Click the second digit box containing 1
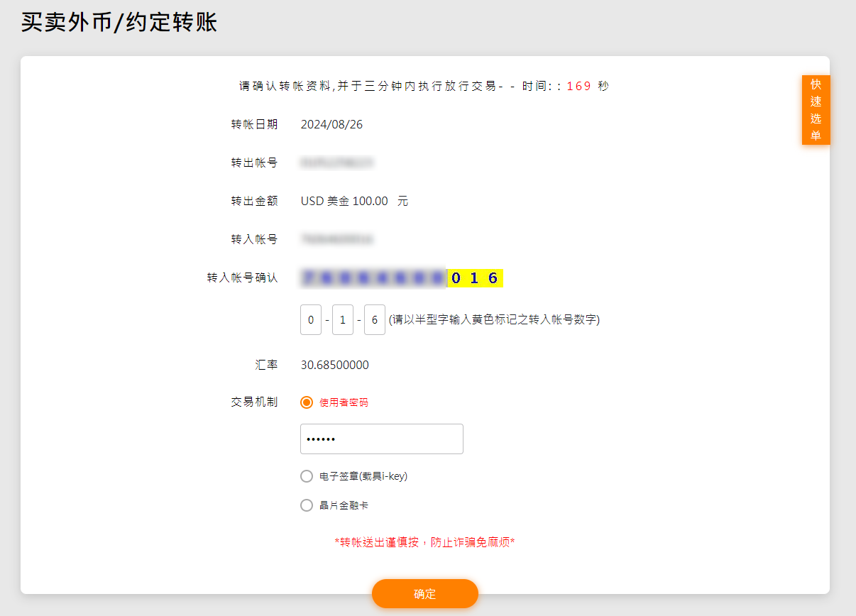Viewport: 856px width, 616px height. (343, 320)
